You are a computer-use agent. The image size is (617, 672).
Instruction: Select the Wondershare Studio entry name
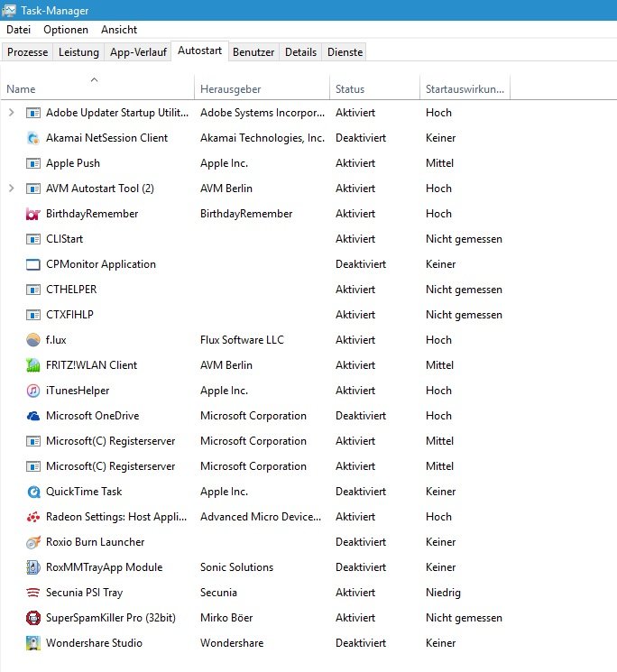click(x=94, y=643)
